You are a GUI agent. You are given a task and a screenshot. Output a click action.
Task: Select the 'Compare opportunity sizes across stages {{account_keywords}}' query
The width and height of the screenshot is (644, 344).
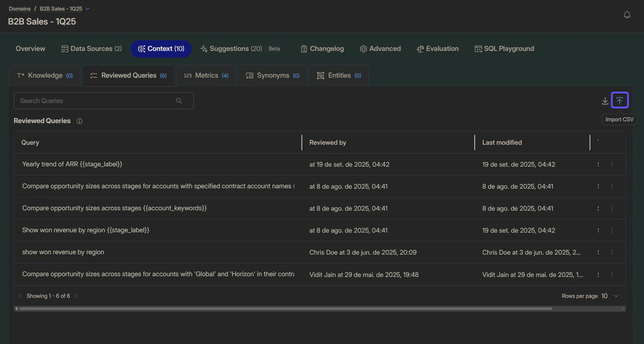(x=114, y=208)
